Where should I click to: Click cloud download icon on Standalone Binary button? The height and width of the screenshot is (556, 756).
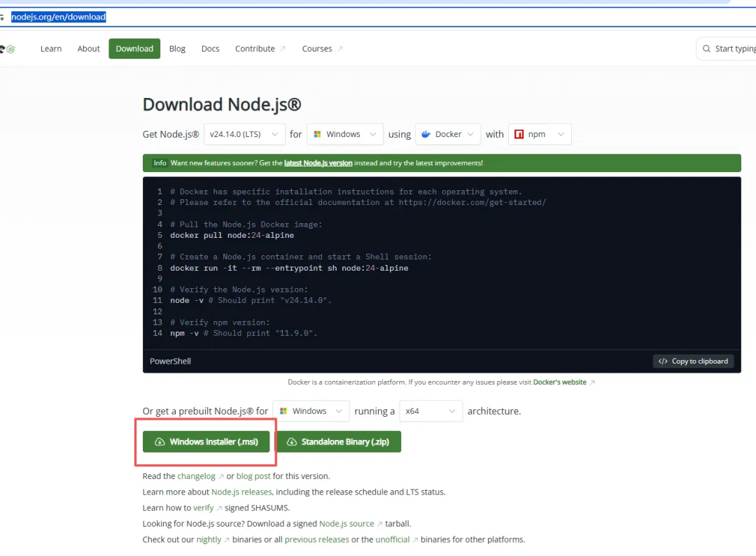(292, 442)
